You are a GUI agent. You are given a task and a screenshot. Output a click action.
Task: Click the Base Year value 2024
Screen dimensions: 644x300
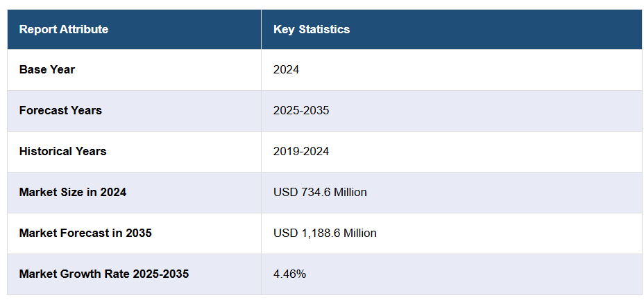coord(286,69)
